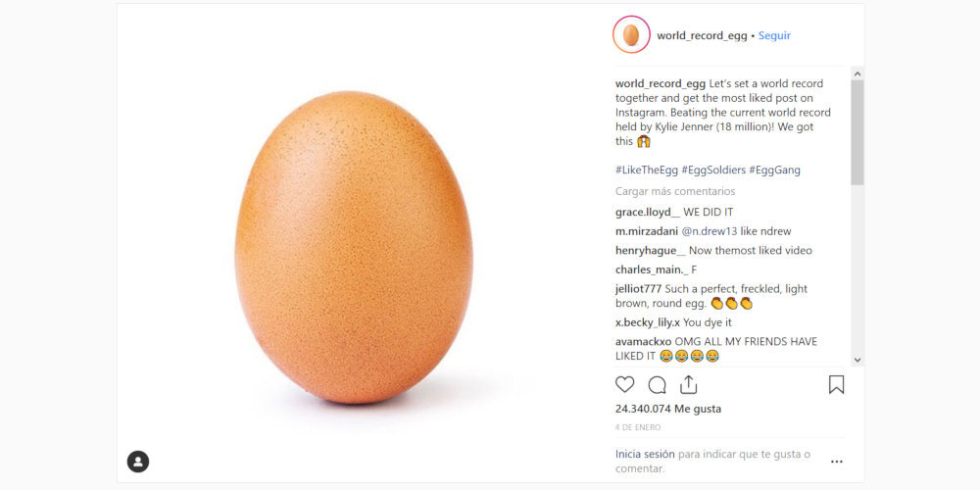980x490 pixels.
Task: View the 24.340.074 Me gusta likes list
Action: tap(668, 409)
